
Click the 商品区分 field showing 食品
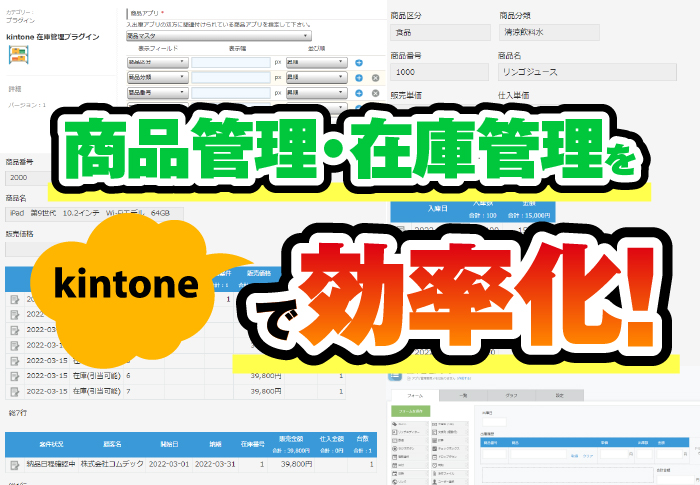pos(440,32)
